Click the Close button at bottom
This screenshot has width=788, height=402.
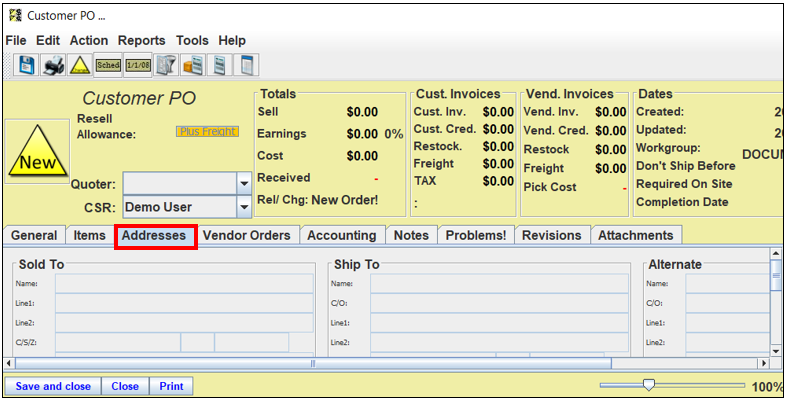coord(125,386)
